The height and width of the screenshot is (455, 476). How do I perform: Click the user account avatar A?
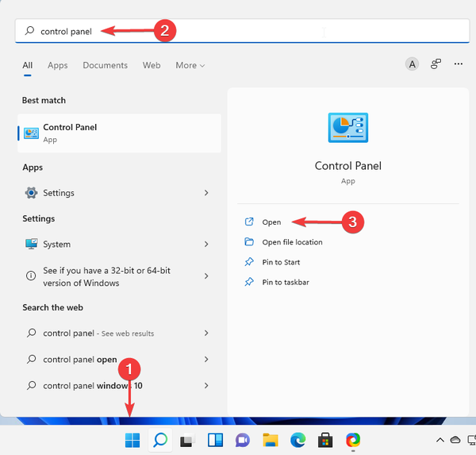point(412,64)
